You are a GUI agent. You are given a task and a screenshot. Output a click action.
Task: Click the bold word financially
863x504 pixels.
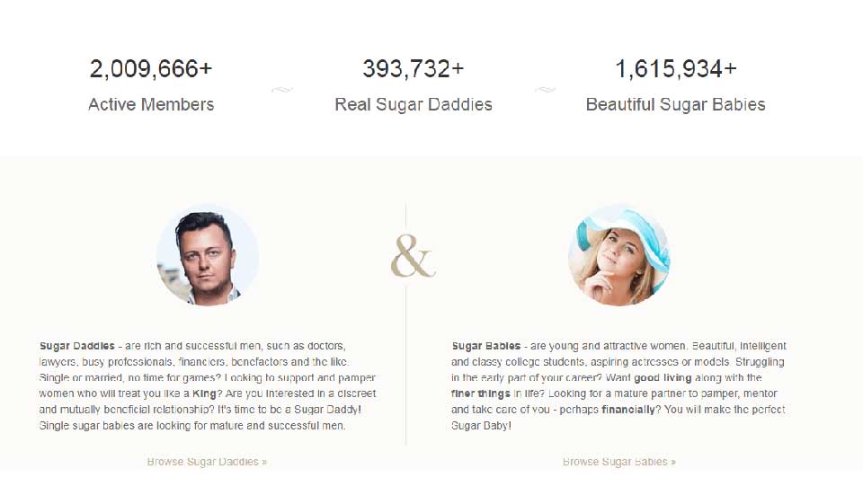pyautogui.click(x=629, y=410)
